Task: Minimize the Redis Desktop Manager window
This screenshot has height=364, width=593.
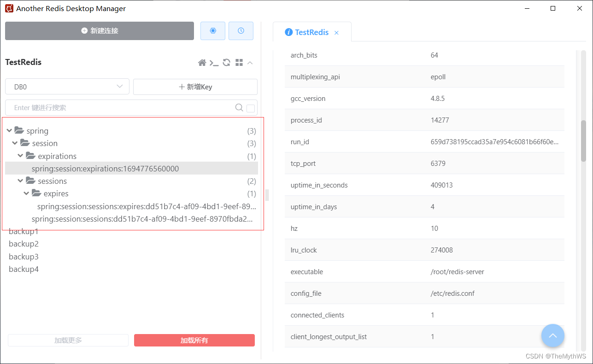Action: tap(527, 8)
